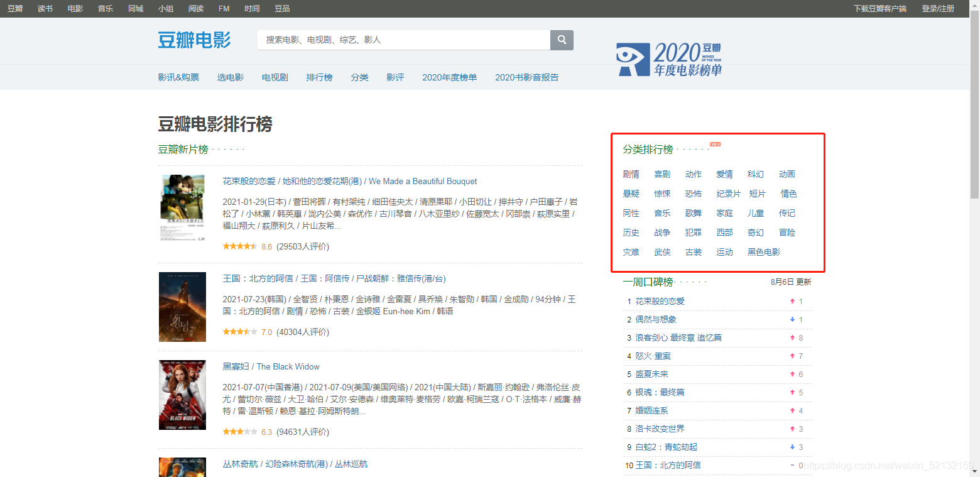Go to 影评 navigation tab
Image resolution: width=980 pixels, height=477 pixels.
click(395, 77)
